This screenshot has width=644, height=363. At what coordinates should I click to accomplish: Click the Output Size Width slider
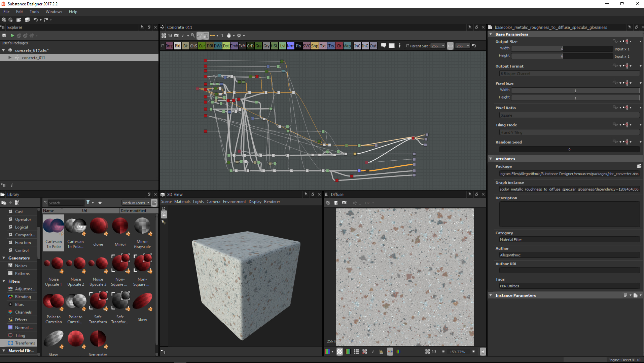[x=562, y=49]
